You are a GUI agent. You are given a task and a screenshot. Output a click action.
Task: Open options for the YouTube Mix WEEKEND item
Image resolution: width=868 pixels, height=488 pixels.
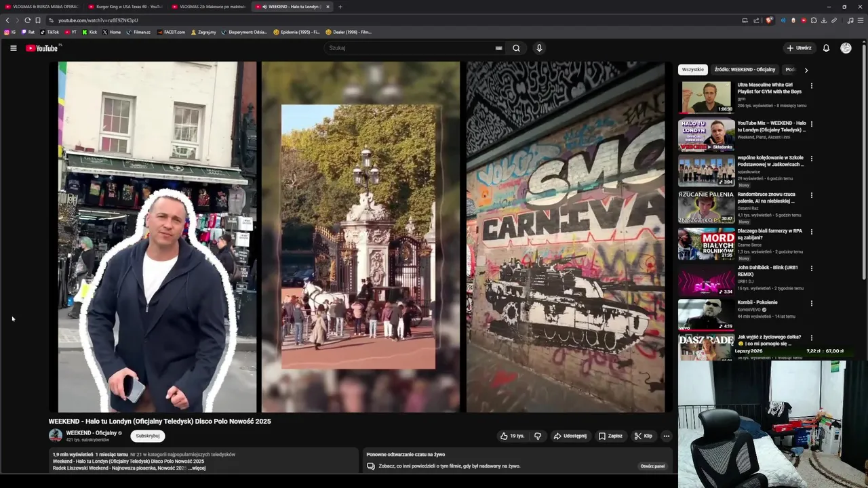(x=811, y=124)
